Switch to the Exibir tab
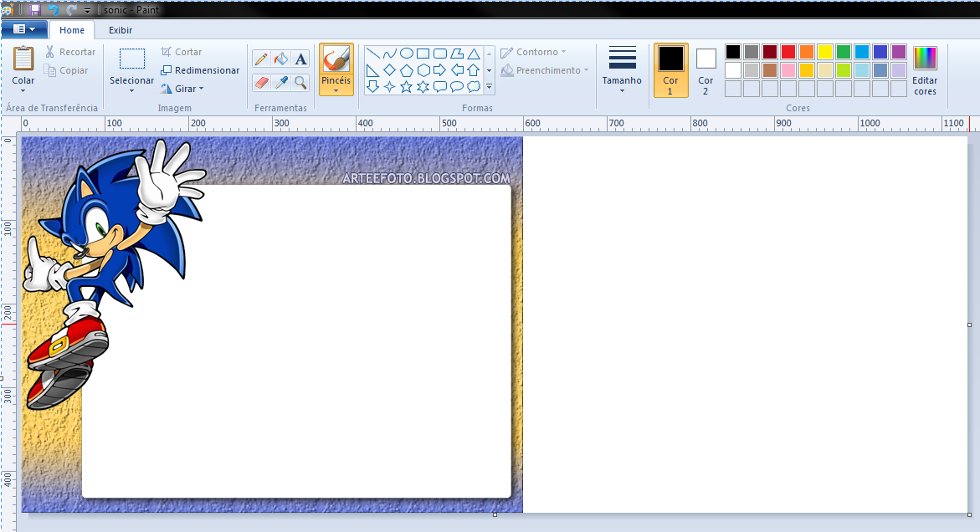Viewport: 980px width, 532px height. pyautogui.click(x=120, y=29)
